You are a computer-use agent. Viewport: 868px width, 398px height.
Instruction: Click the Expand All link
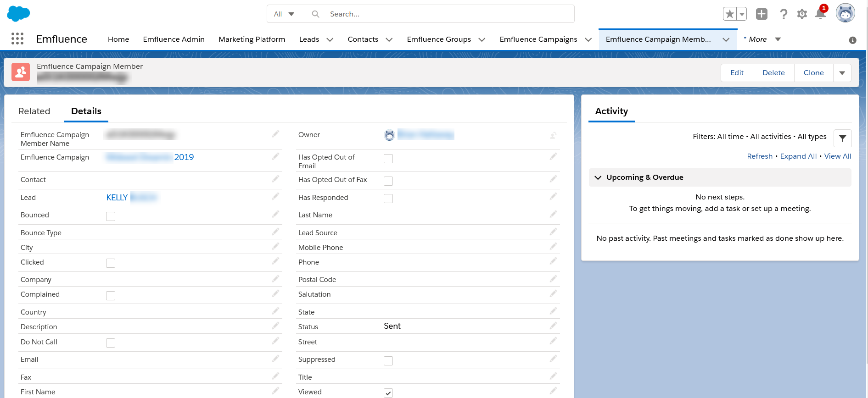[x=798, y=156]
